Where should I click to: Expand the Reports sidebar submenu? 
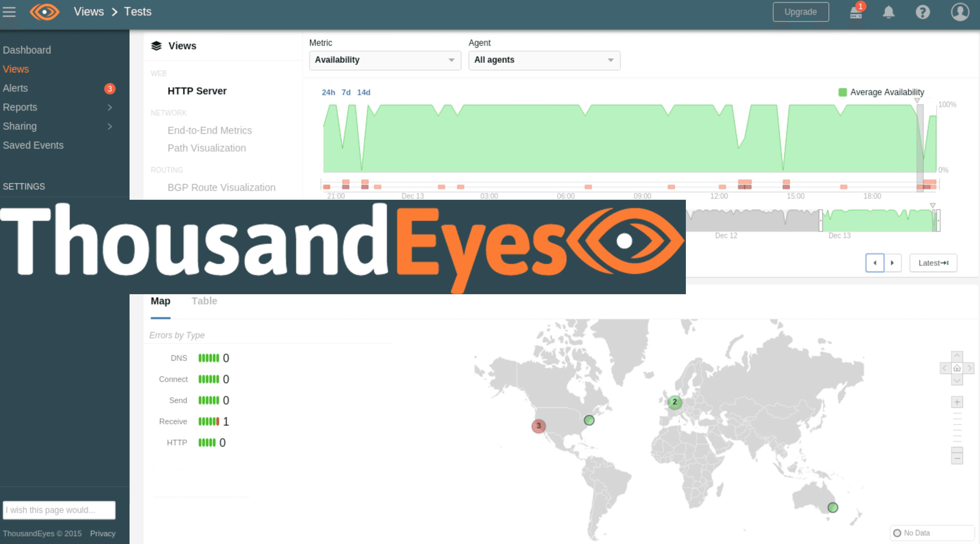(x=110, y=107)
